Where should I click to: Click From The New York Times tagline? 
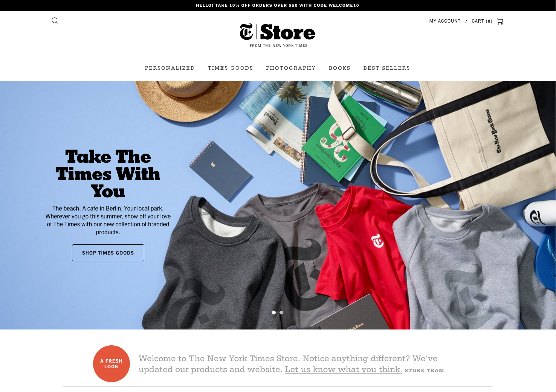pos(279,46)
